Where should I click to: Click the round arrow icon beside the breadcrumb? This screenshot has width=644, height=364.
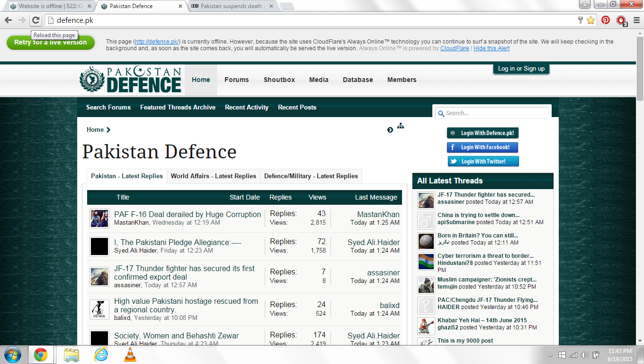(x=390, y=130)
